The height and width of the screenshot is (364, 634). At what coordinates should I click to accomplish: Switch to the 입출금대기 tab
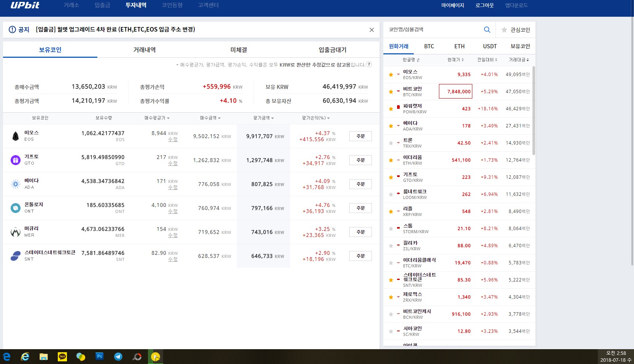tap(333, 50)
